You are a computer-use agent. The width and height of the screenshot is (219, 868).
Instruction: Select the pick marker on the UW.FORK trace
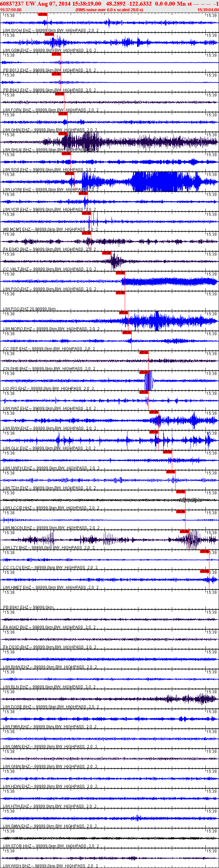[59, 94]
